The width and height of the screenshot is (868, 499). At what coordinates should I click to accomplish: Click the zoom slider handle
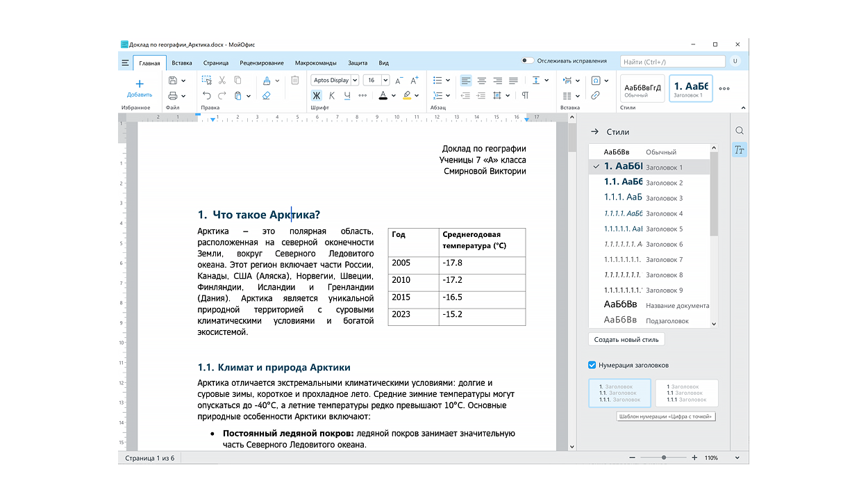tap(664, 458)
